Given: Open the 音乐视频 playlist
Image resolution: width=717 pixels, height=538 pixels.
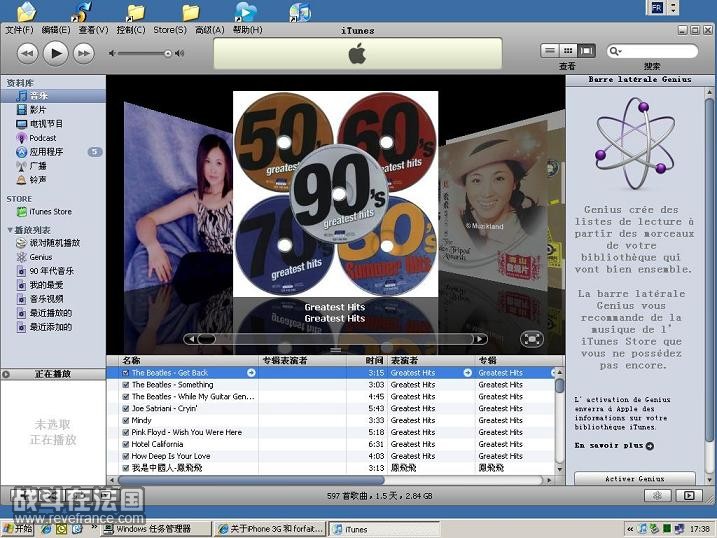Looking at the screenshot, I should pos(53,299).
